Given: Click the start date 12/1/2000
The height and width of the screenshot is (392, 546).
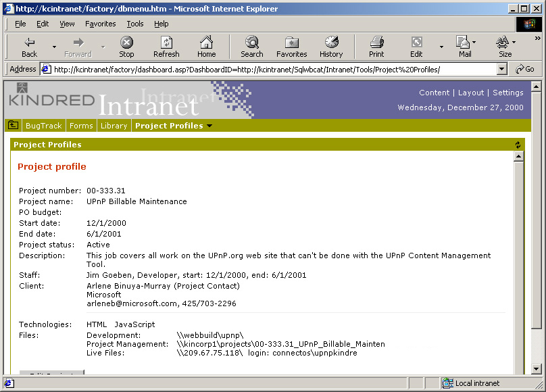Looking at the screenshot, I should click(x=106, y=223).
